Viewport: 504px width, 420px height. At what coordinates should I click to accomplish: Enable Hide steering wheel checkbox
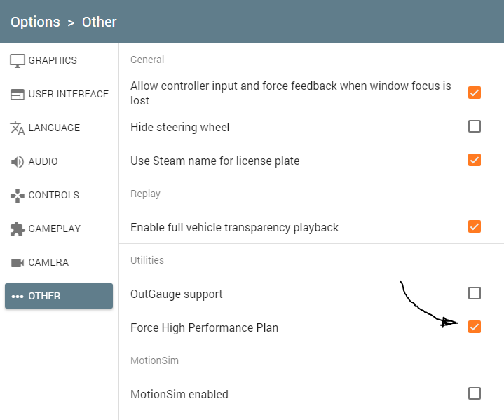pyautogui.click(x=474, y=126)
